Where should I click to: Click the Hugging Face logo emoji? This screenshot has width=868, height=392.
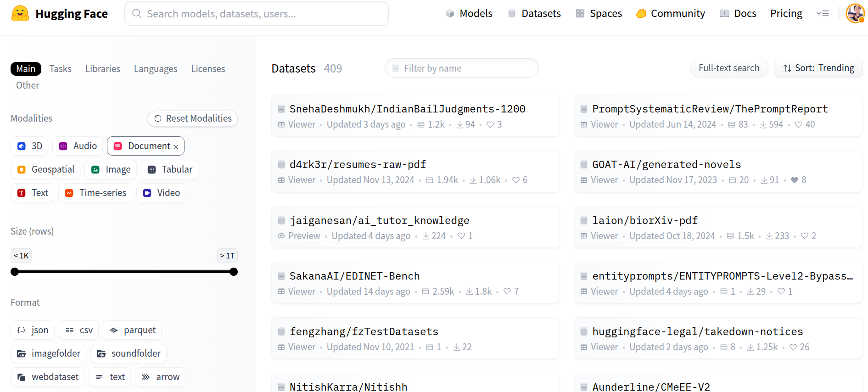[x=20, y=14]
